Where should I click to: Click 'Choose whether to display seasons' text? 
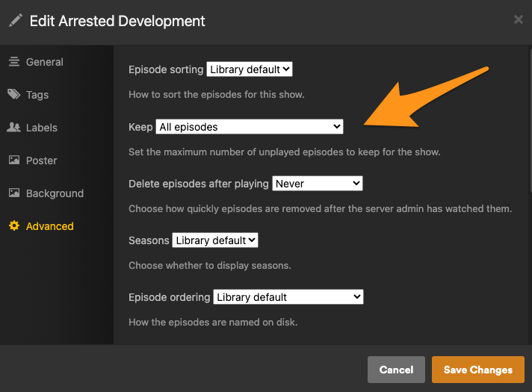(x=210, y=265)
